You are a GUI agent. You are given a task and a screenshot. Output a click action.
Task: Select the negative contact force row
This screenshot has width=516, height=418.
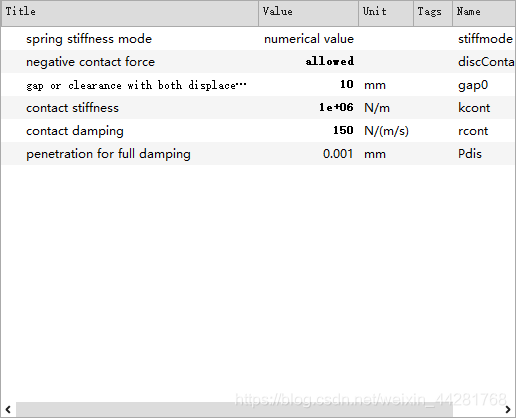(258, 62)
